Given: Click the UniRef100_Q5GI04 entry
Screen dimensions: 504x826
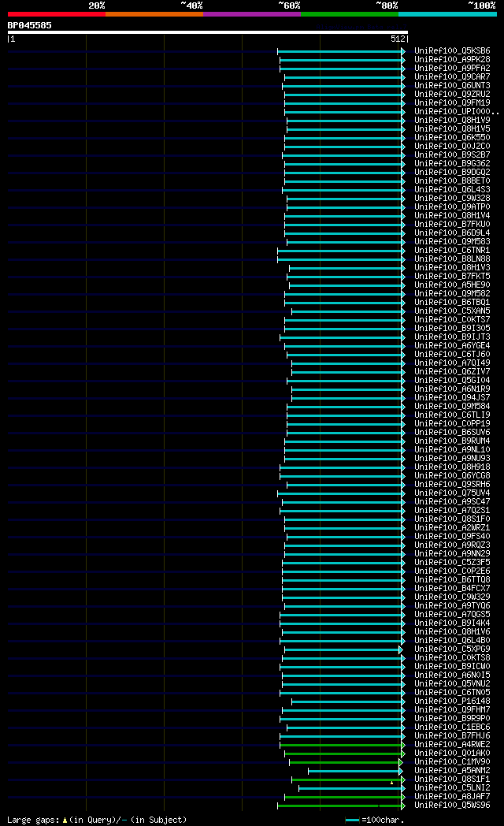Looking at the screenshot, I should click(x=452, y=381).
